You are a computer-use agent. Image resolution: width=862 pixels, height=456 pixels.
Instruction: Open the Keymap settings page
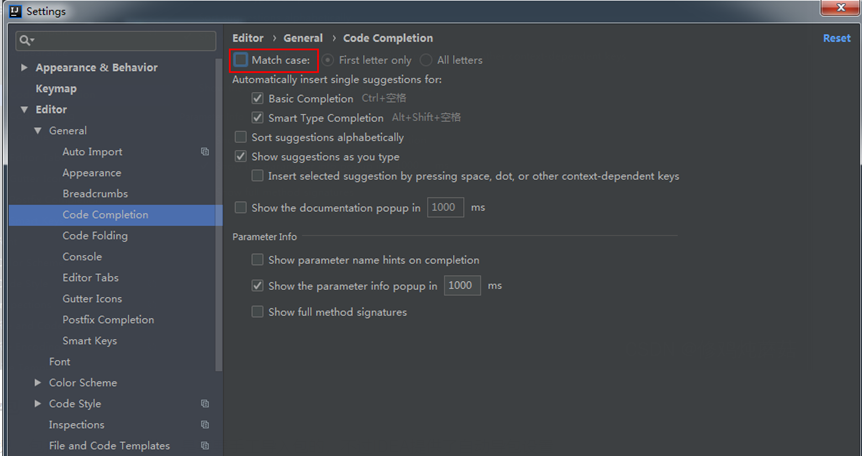coord(56,89)
